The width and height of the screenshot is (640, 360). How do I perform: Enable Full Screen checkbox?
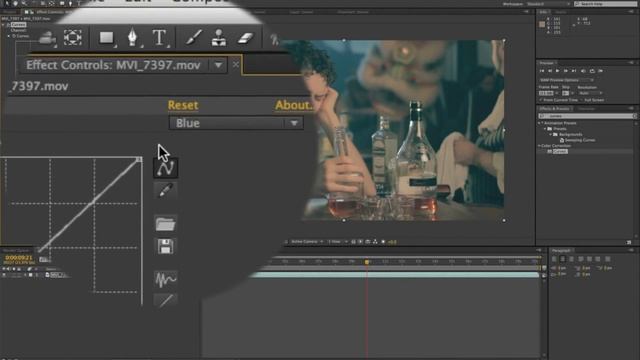pyautogui.click(x=581, y=100)
